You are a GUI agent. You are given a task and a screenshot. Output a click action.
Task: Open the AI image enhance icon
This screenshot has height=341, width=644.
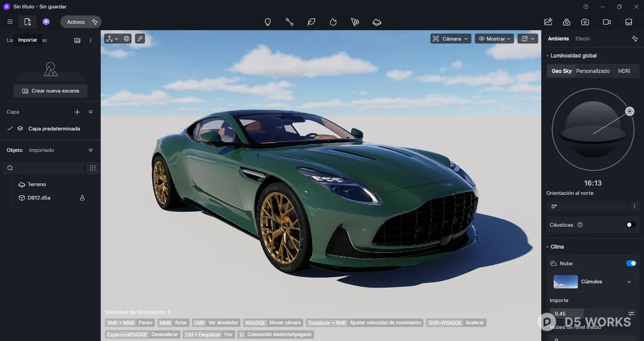tap(548, 22)
